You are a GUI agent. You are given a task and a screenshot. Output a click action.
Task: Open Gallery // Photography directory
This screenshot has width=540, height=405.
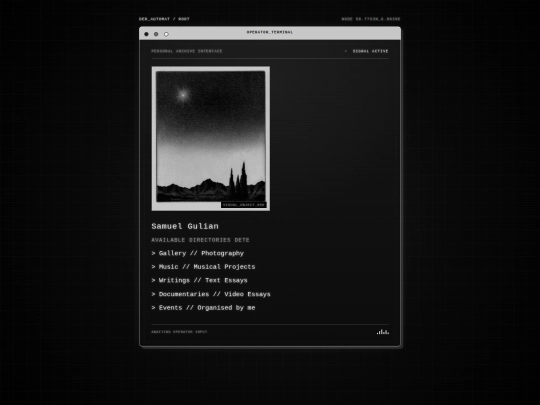click(197, 253)
